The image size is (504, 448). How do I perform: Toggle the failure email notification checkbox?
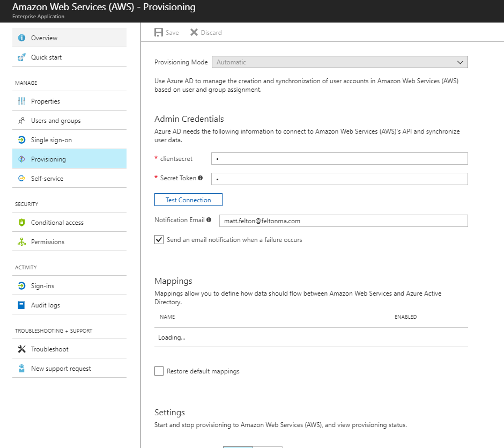(159, 240)
